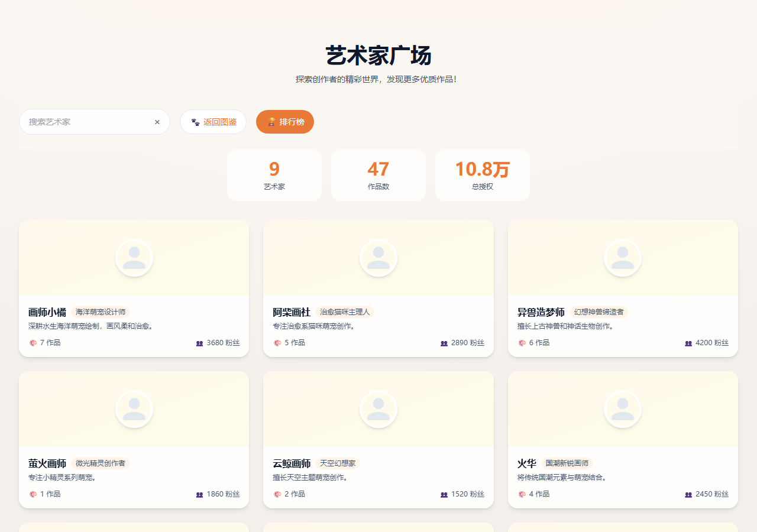Click palette icon beside 2 作品
This screenshot has height=532, width=757.
pos(277,494)
